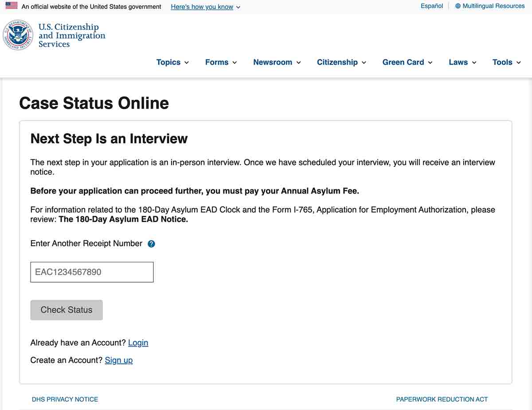The width and height of the screenshot is (532, 410).
Task: Open the Laws menu
Action: tap(462, 62)
